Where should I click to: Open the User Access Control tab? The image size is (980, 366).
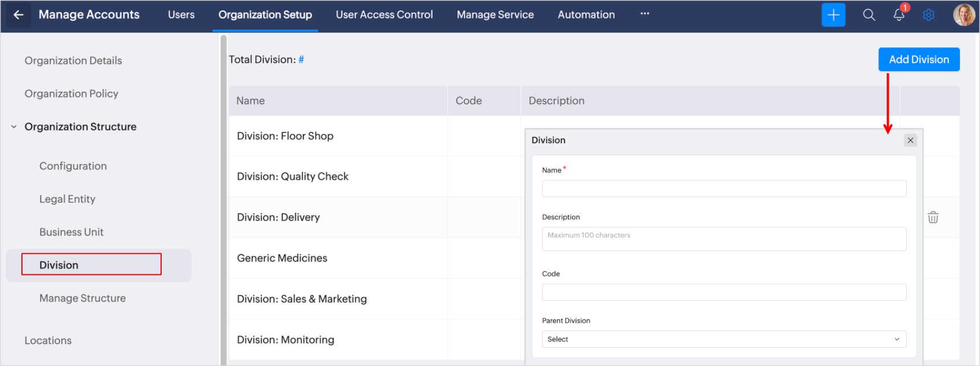[384, 15]
